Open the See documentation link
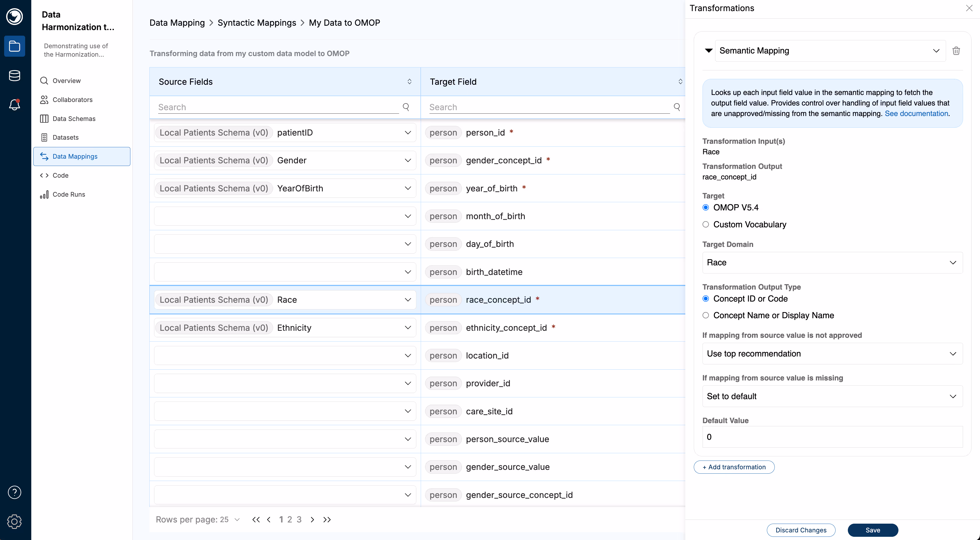This screenshot has width=980, height=540. click(916, 113)
